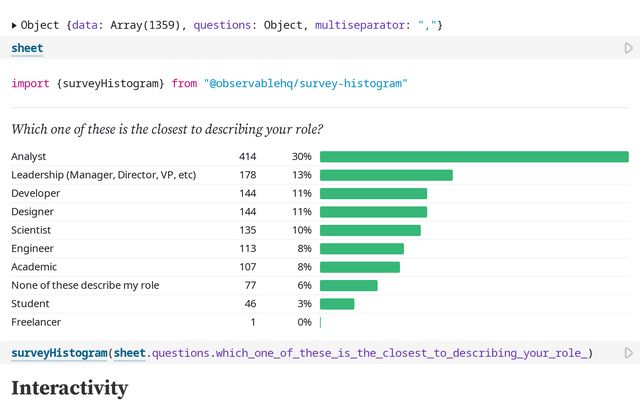Click surveyHistogram inside the import braces
640x400 pixels.
[x=114, y=83]
